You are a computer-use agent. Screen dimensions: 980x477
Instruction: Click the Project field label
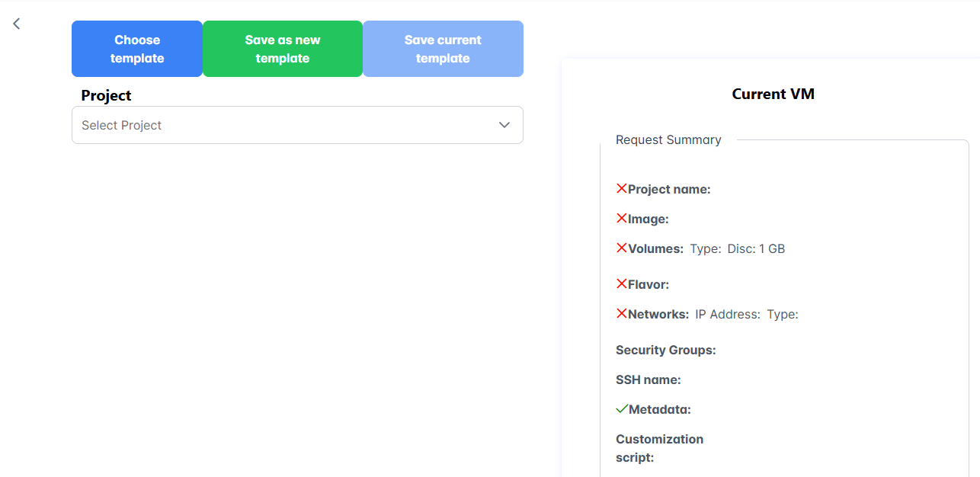coord(106,95)
